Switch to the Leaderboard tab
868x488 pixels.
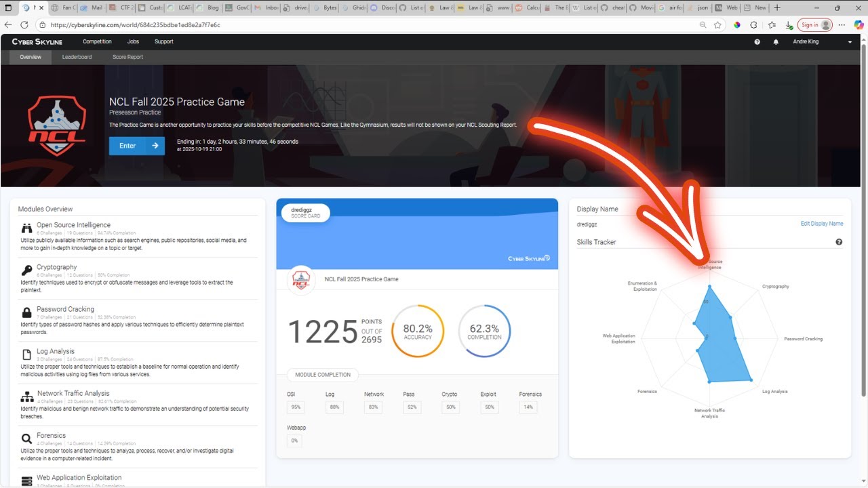pyautogui.click(x=77, y=57)
